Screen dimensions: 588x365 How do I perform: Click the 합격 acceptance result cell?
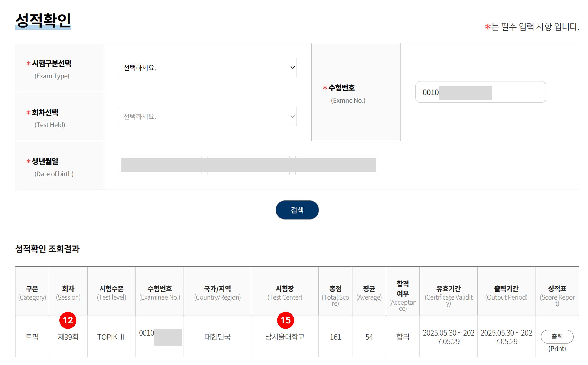(x=403, y=336)
